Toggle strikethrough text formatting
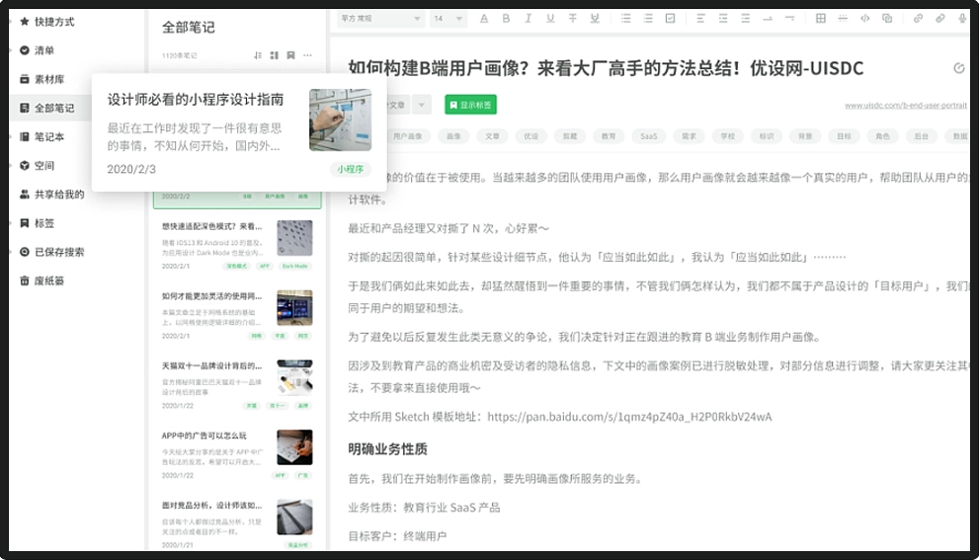979x560 pixels. pyautogui.click(x=575, y=18)
